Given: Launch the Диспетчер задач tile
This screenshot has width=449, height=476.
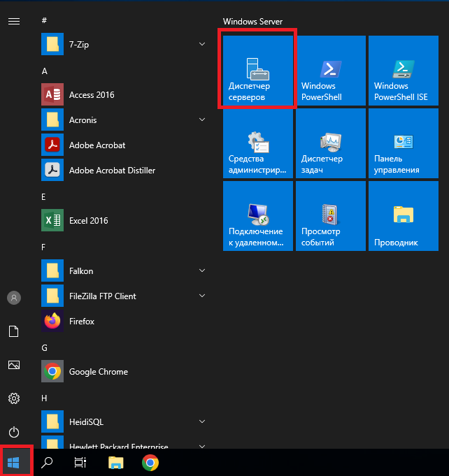Looking at the screenshot, I should (330, 143).
